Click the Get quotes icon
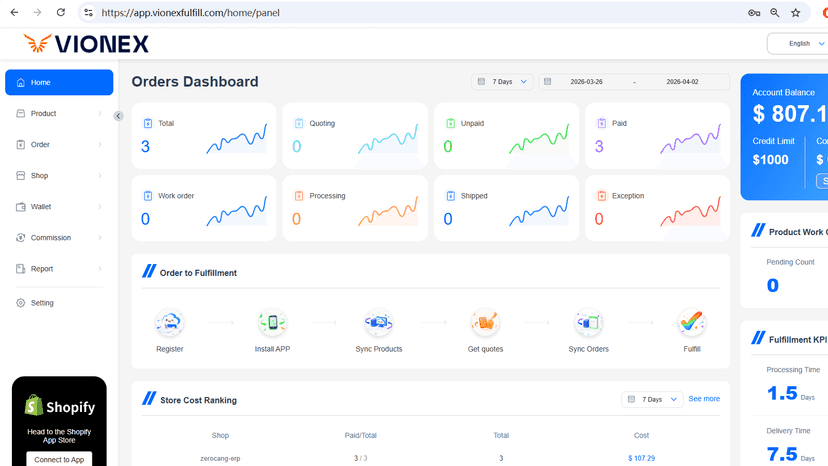828x466 pixels. [485, 322]
